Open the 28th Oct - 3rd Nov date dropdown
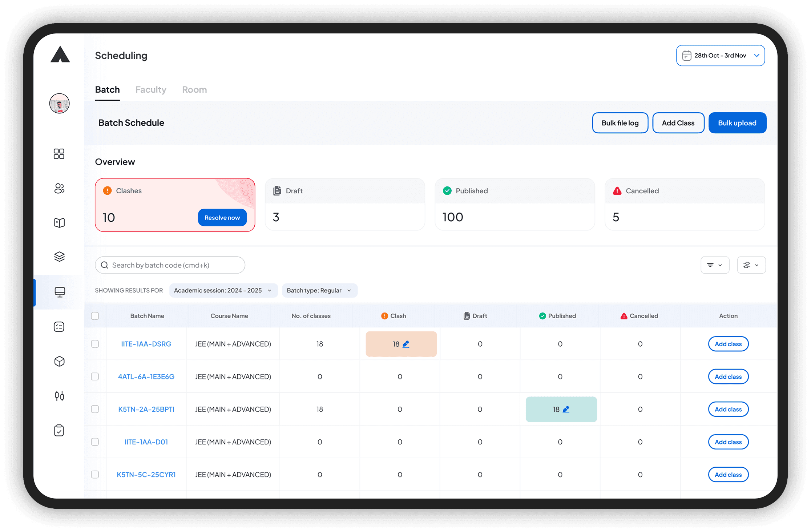811x532 pixels. [720, 56]
